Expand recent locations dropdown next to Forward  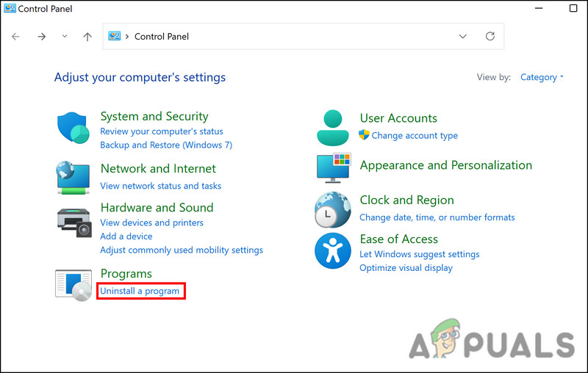coord(65,36)
